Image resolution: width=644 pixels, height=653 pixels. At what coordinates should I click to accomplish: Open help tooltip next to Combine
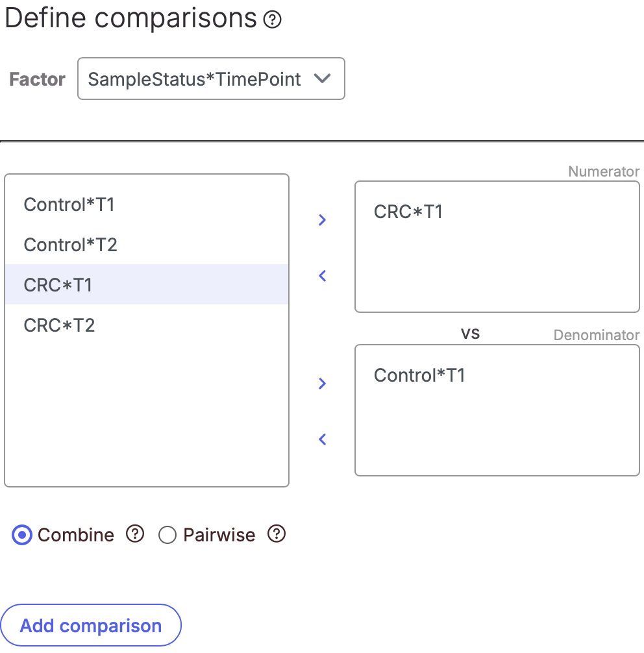(135, 534)
